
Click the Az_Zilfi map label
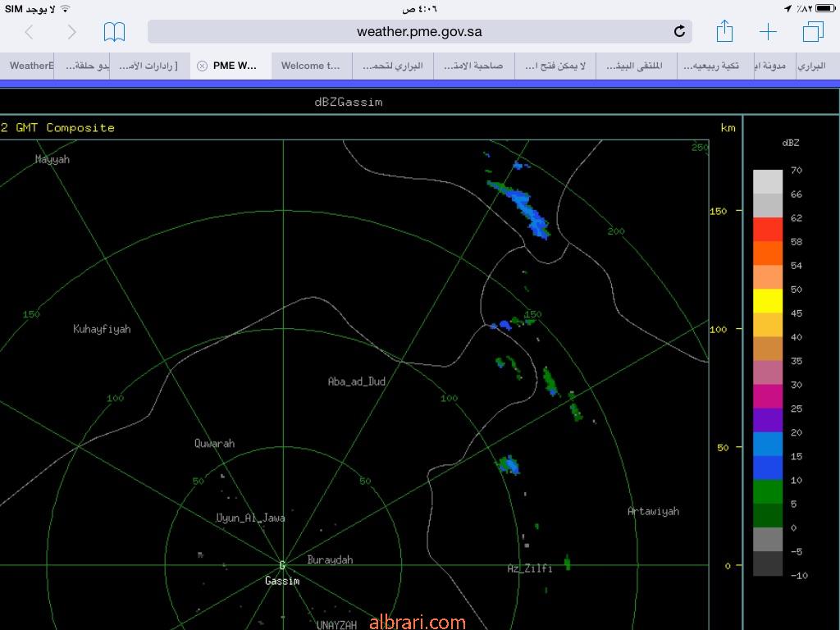click(529, 568)
